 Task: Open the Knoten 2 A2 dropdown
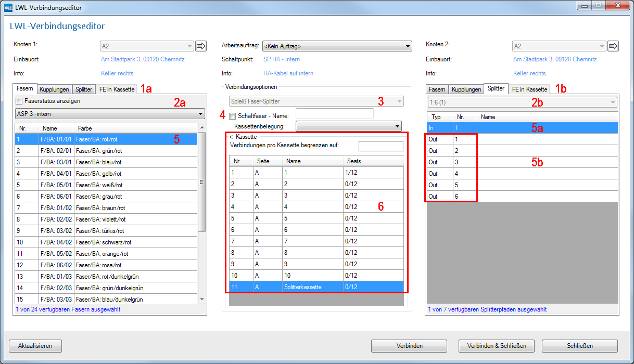coord(559,46)
